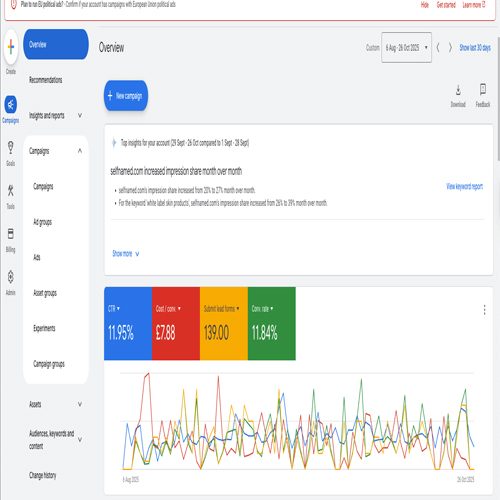Open the chart three-dot options menu
The image size is (500, 500).
click(x=484, y=310)
